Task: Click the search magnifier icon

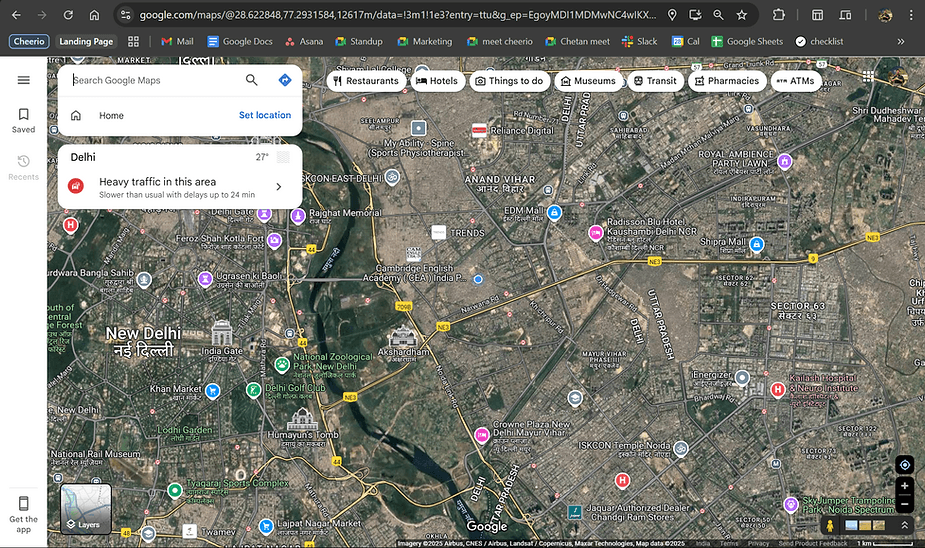Action: [252, 80]
